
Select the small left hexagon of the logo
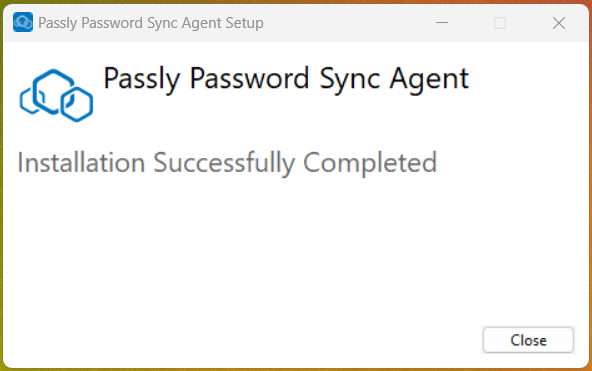point(29,100)
